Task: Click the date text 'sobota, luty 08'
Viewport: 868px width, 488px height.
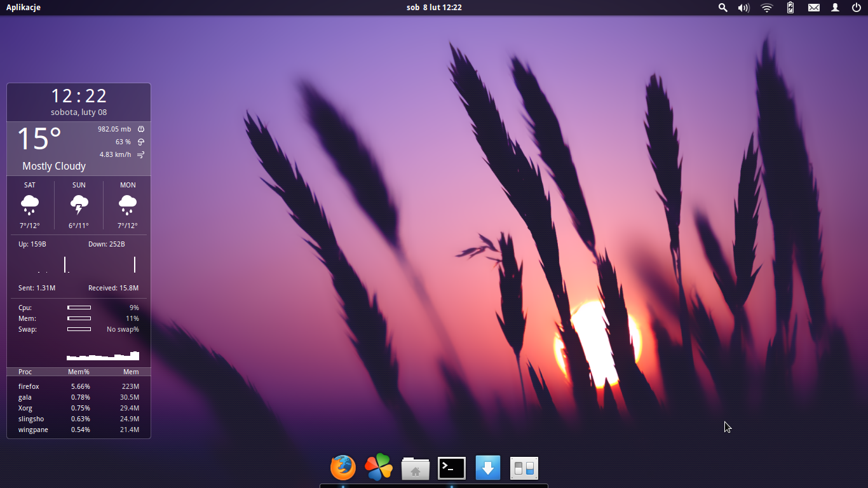Action: coord(79,112)
